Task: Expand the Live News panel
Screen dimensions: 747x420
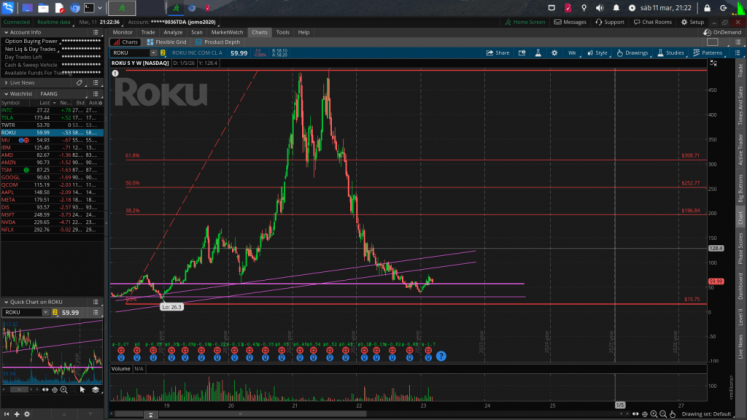Action: [x=6, y=83]
